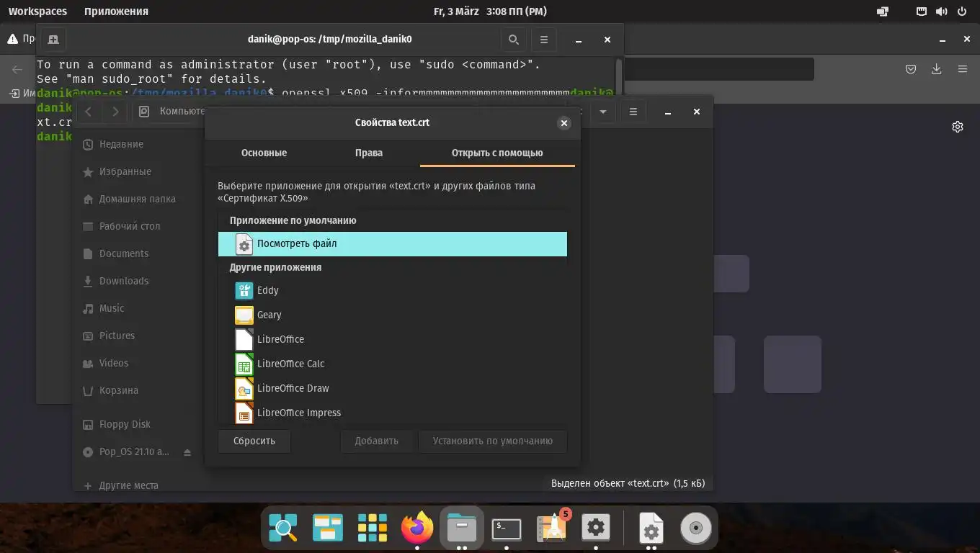Open the applications grid in dock
Screen dimensions: 980x553
[373, 529]
